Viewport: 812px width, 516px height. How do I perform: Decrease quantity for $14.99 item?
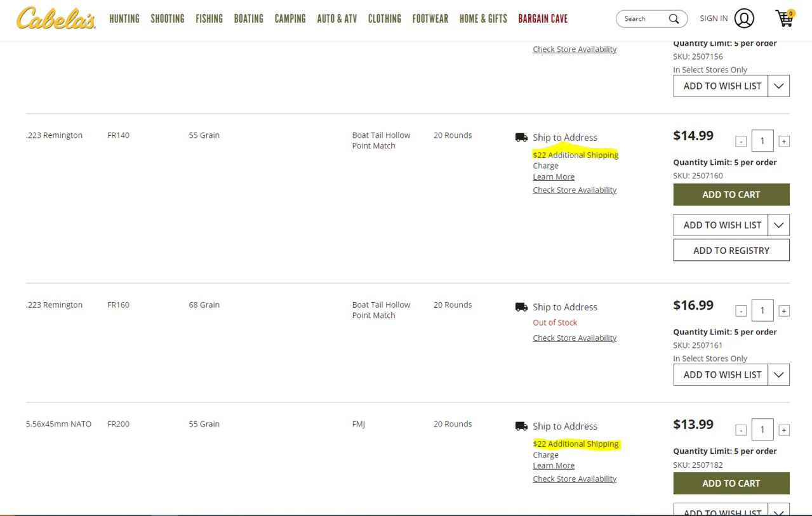741,141
